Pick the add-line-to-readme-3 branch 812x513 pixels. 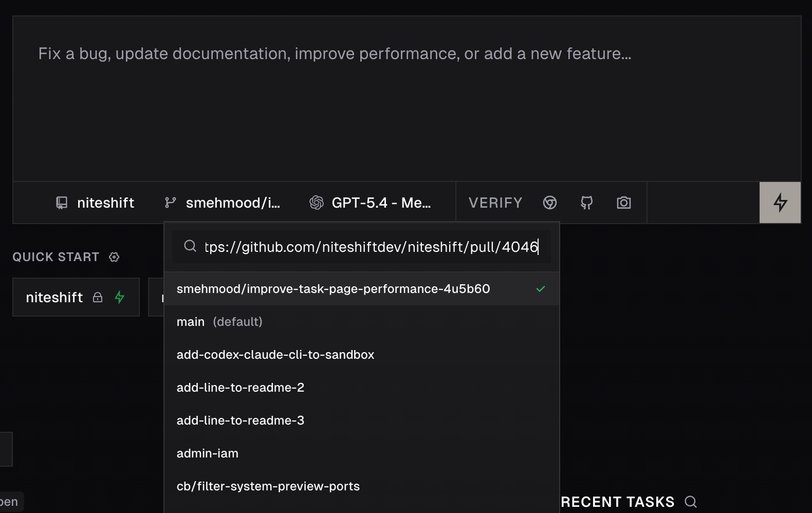241,420
